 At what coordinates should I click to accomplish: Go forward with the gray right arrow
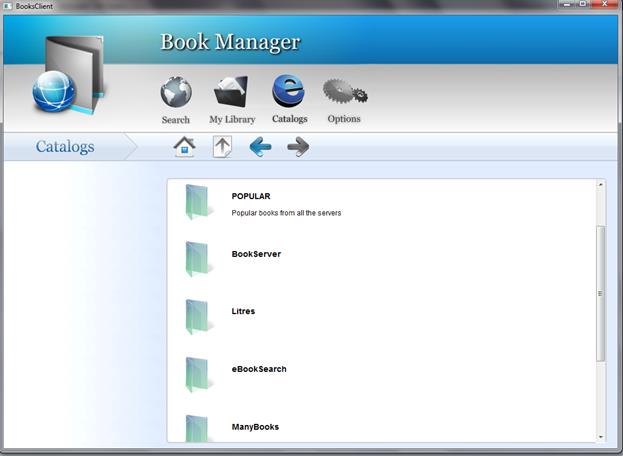298,147
